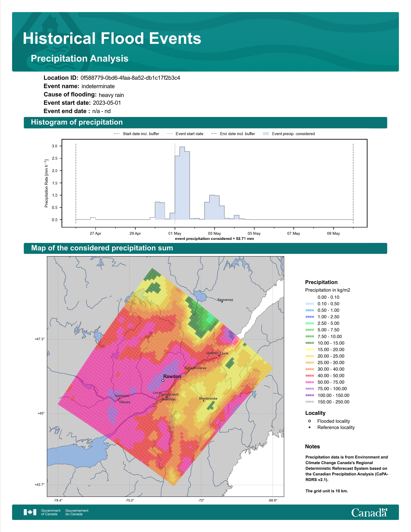Click the +45° latitude label
Image resolution: width=411 pixels, height=532 pixels.
pyautogui.click(x=41, y=413)
